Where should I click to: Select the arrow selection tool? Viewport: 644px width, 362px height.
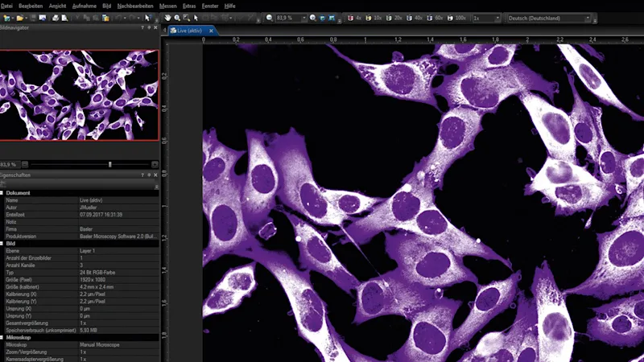pos(196,18)
